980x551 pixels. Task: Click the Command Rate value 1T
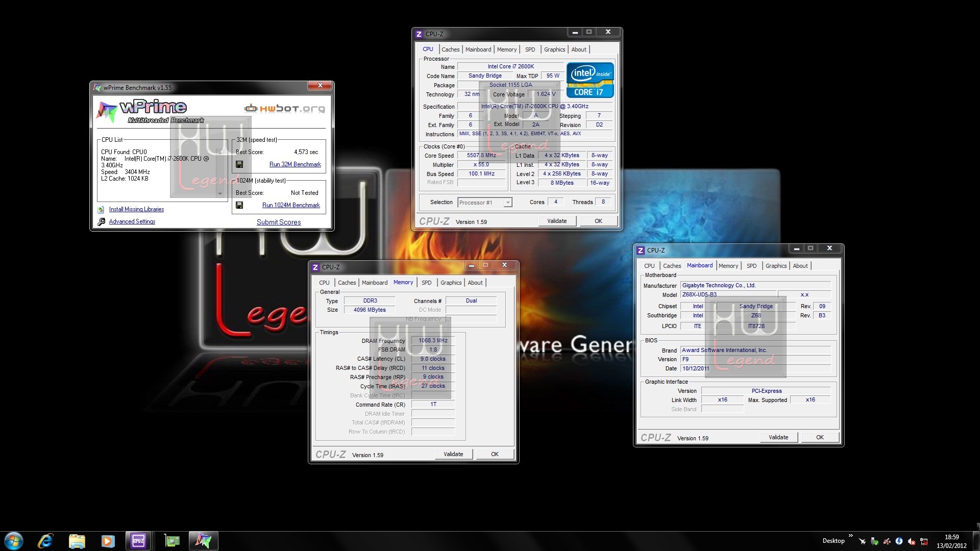coord(433,405)
